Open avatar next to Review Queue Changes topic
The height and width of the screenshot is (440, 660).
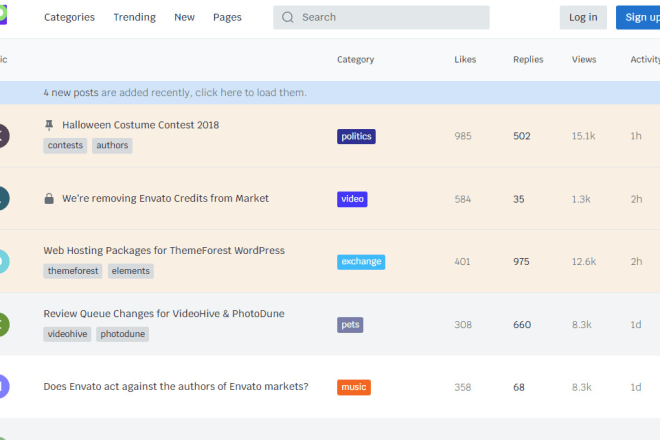pyautogui.click(x=3, y=325)
